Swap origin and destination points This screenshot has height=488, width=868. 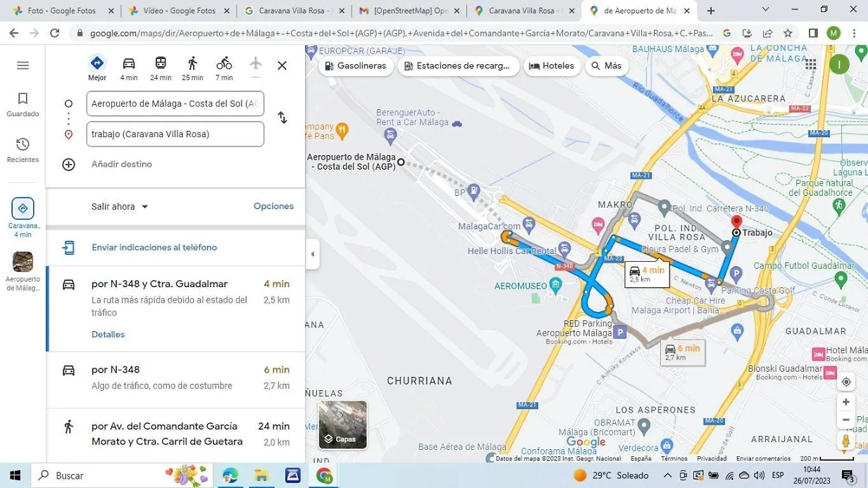tap(282, 118)
